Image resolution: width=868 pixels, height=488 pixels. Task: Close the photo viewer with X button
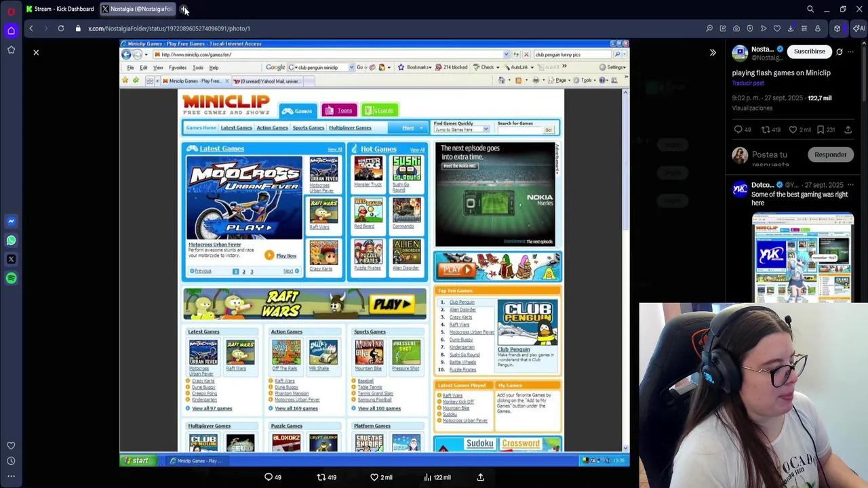(x=36, y=52)
